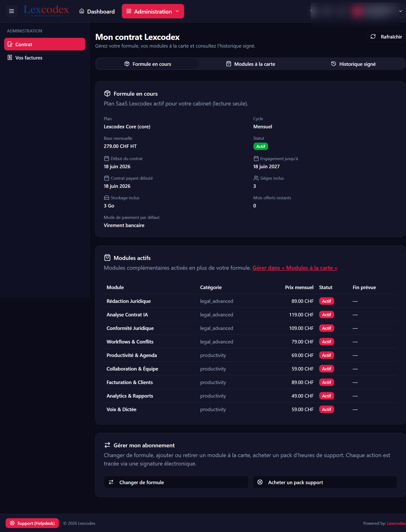Switch to Formule en cours tab
Viewport: 406px width, 532px height.
(147, 64)
